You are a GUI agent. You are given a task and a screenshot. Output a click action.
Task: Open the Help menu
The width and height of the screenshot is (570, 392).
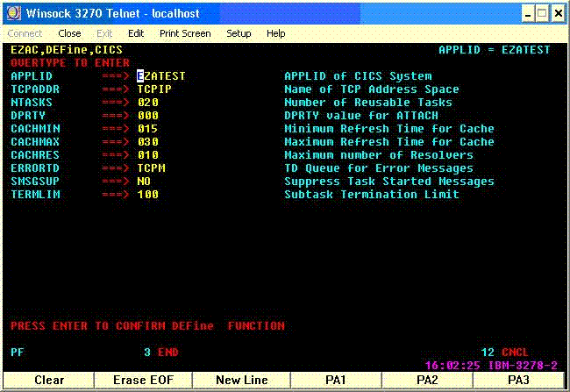(276, 33)
